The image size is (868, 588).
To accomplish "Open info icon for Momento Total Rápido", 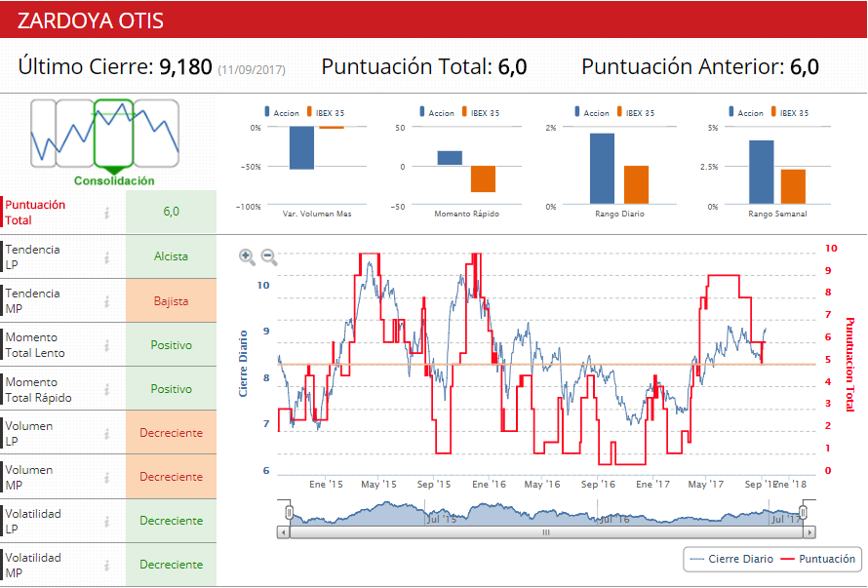I will pyautogui.click(x=107, y=390).
